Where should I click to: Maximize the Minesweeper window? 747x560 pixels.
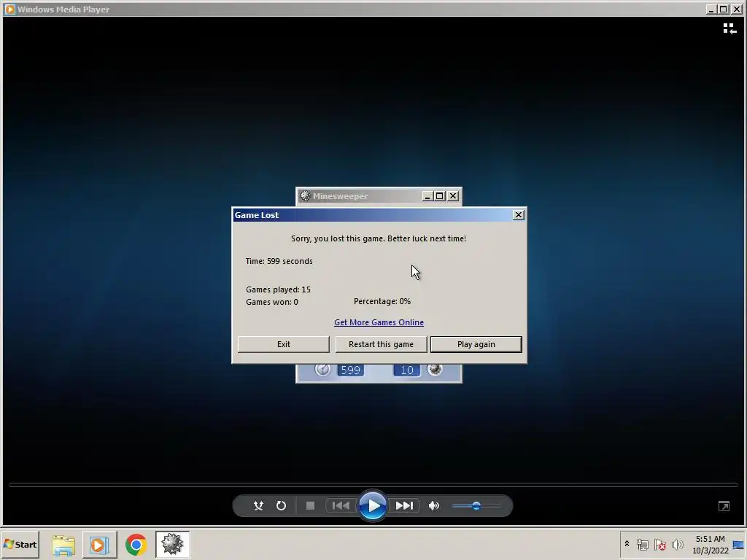tap(440, 195)
